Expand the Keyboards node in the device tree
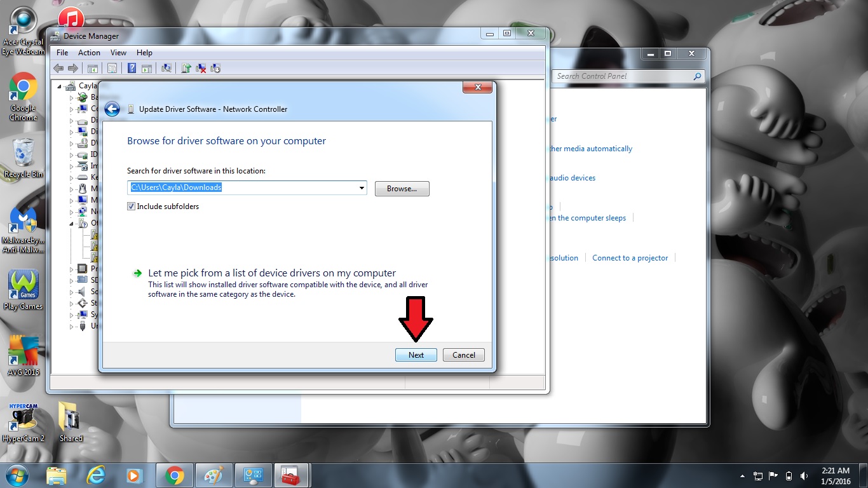The width and height of the screenshot is (868, 488). (72, 177)
